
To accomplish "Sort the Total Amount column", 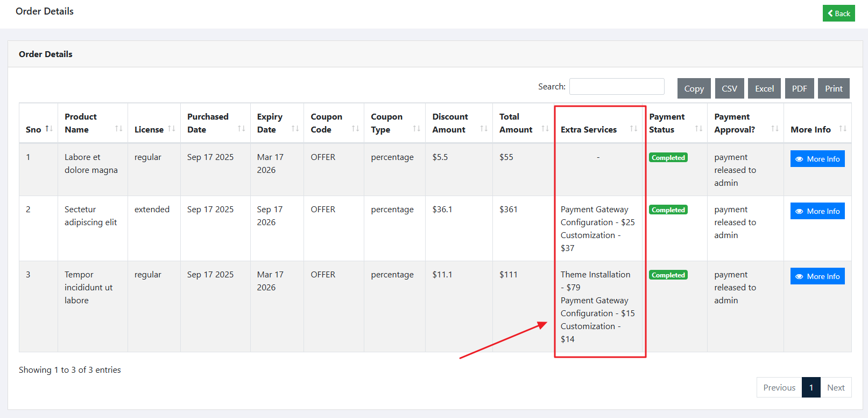I will [x=545, y=129].
